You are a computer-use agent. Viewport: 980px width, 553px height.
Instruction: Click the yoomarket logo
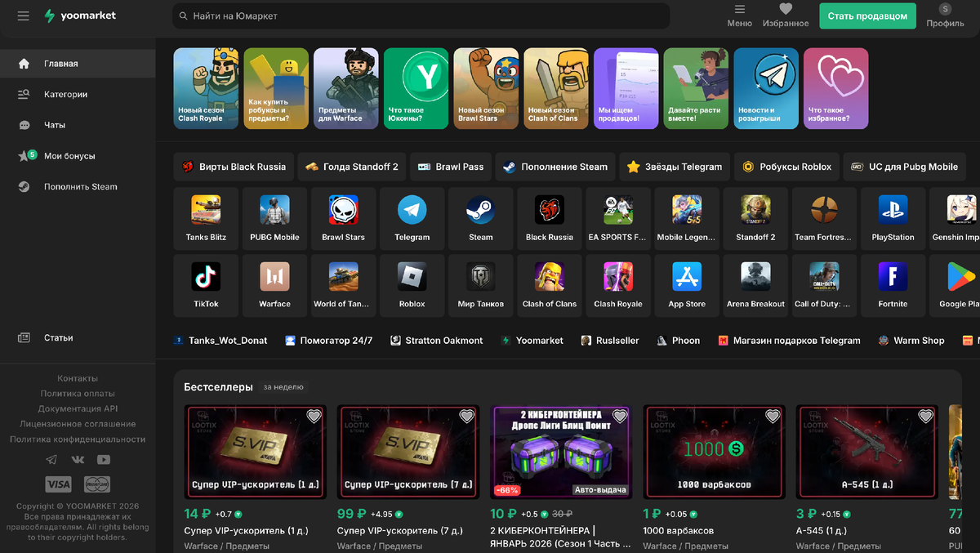[x=80, y=16]
